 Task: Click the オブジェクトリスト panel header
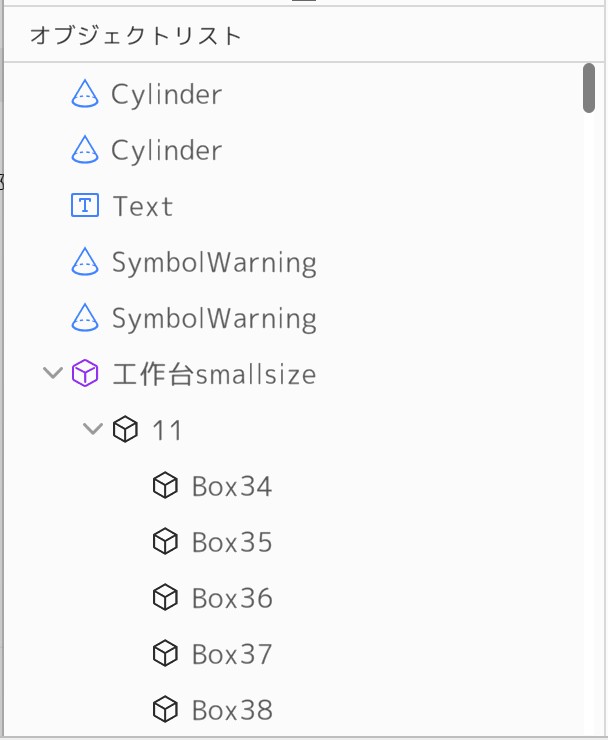coord(136,36)
